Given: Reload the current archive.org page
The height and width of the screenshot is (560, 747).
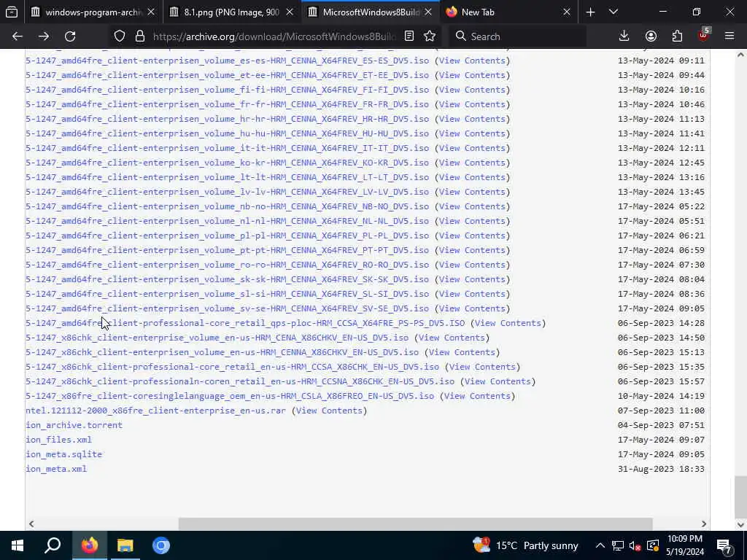Looking at the screenshot, I should 70,36.
